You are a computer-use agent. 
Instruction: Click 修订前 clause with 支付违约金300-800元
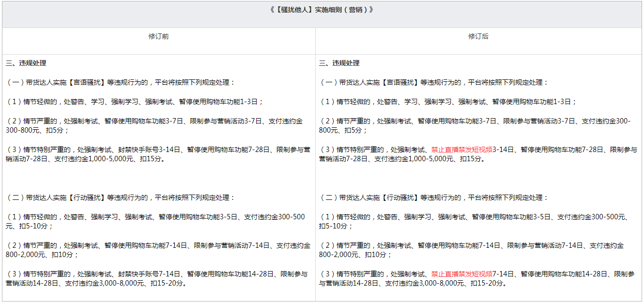point(154,126)
